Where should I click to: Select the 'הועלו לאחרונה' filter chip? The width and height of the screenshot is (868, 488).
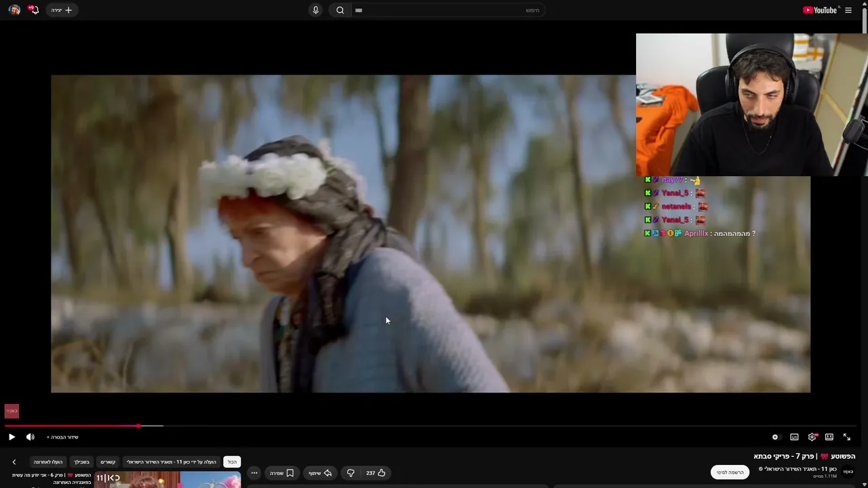[48, 462]
